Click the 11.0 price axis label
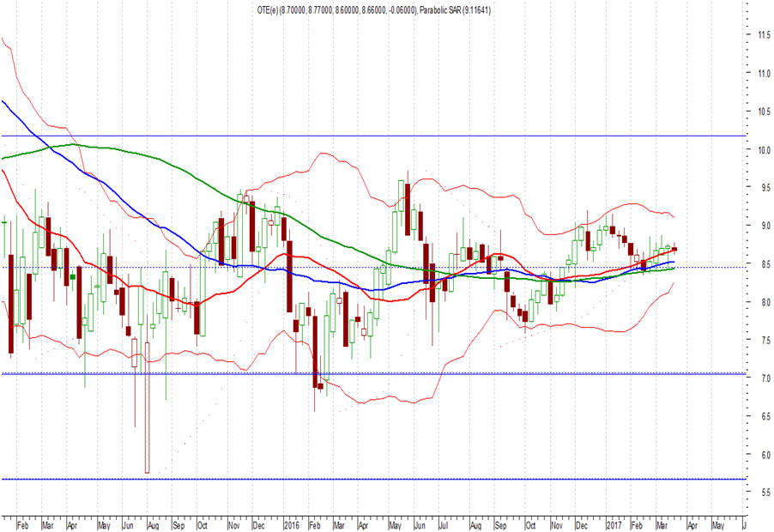 (764, 73)
